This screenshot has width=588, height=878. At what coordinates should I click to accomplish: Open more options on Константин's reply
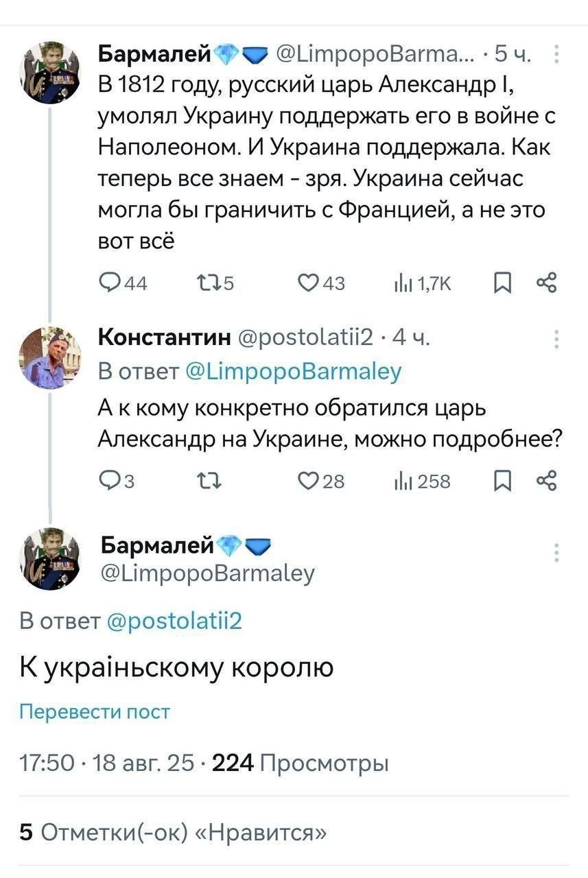click(x=556, y=340)
